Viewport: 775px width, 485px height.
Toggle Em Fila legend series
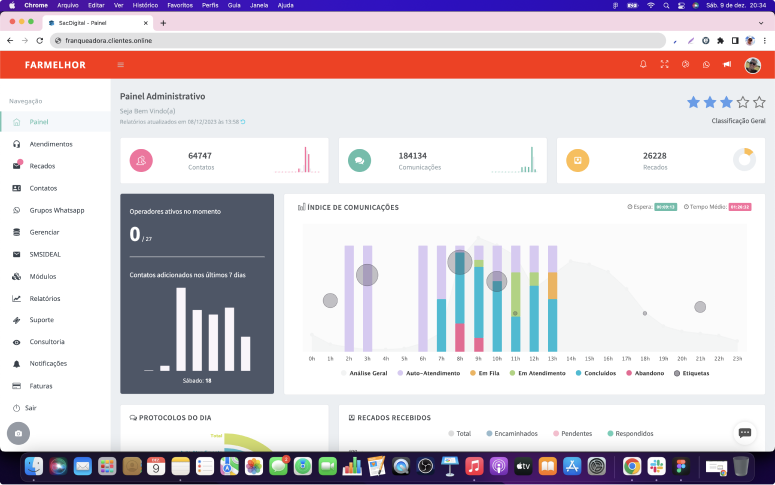(x=484, y=373)
